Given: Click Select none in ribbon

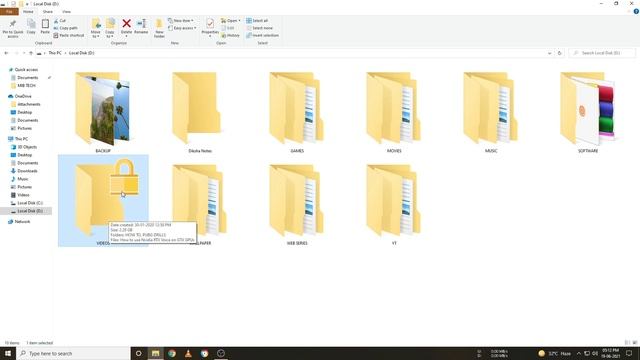Looking at the screenshot, I should 260,28.
